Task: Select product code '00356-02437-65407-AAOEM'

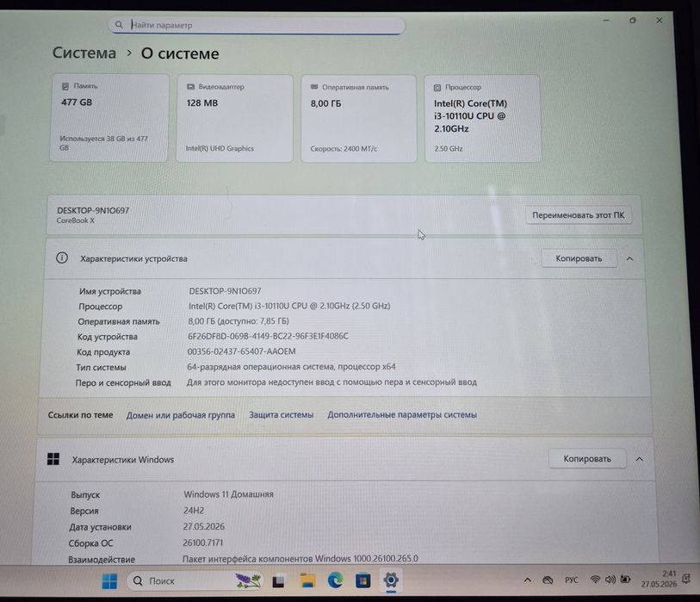Action: click(242, 351)
